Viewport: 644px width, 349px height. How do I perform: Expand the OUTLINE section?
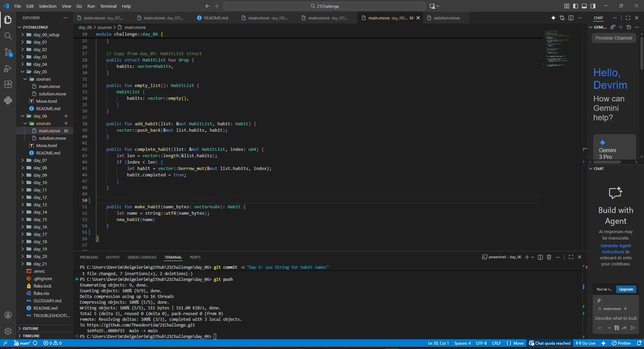click(x=44, y=328)
